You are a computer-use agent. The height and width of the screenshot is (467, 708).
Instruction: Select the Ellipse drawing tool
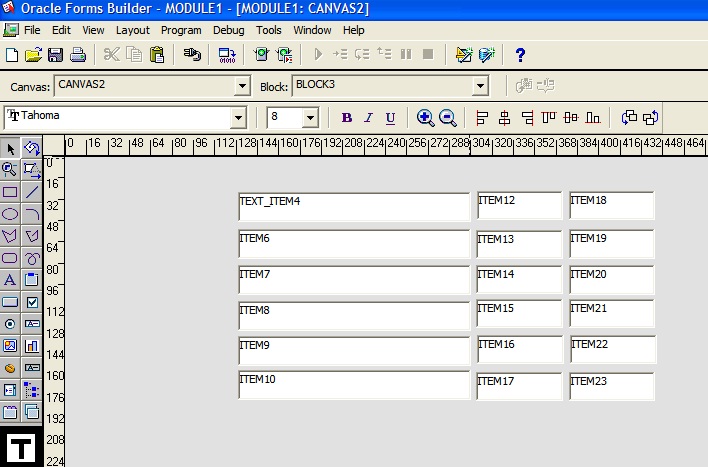click(10, 214)
